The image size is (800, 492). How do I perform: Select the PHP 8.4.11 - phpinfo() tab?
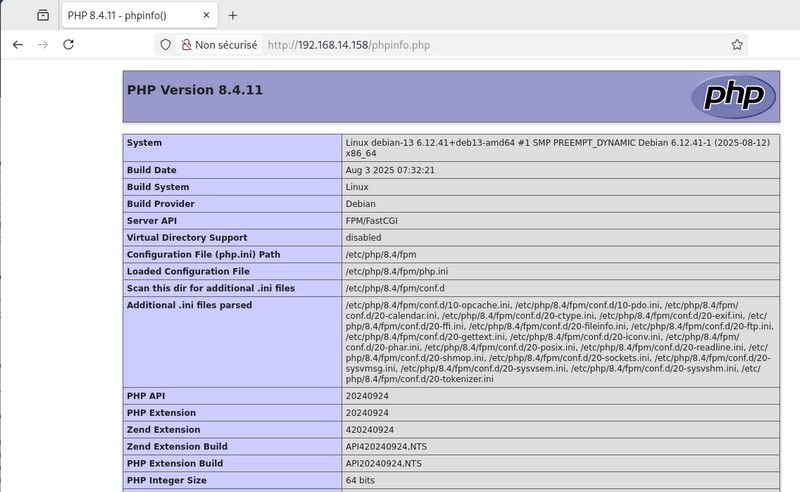coord(130,15)
